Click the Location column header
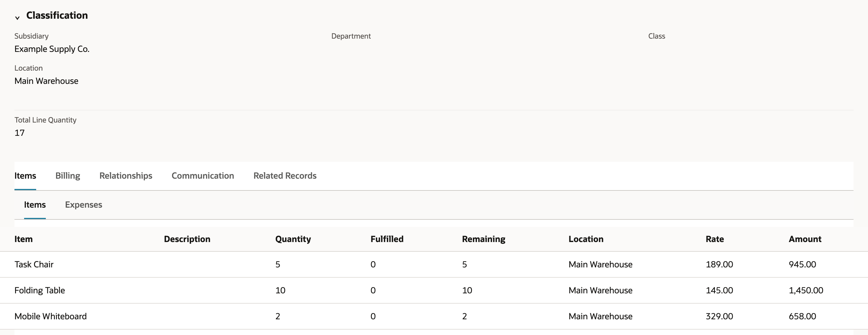868x335 pixels. [586, 239]
